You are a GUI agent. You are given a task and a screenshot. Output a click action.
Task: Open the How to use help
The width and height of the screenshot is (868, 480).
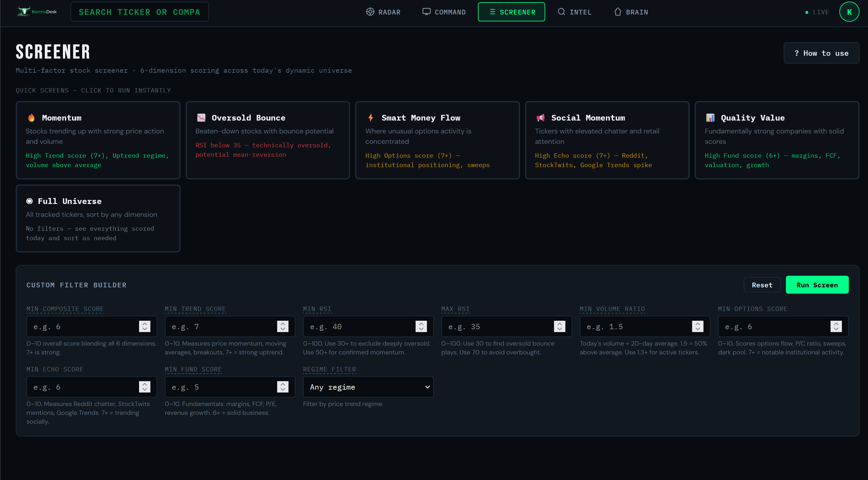821,53
